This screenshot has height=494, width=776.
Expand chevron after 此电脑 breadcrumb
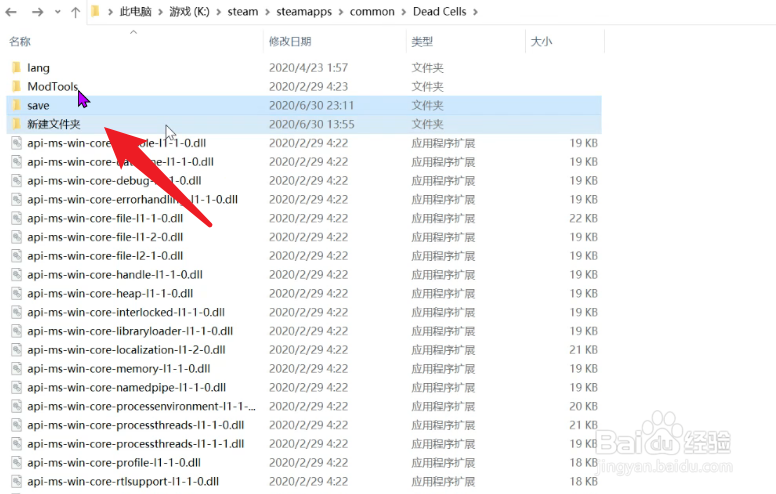[160, 12]
